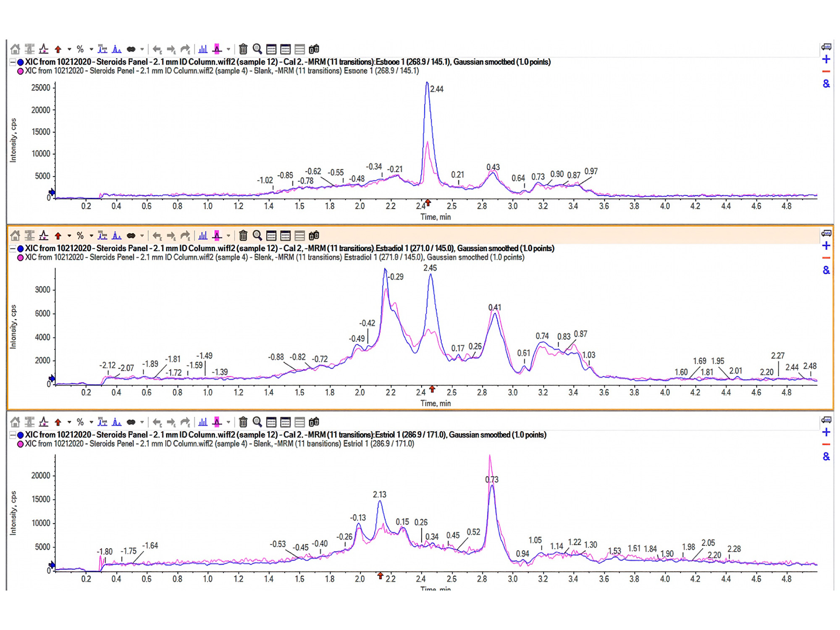Click the percent icon in the top pane
This screenshot has height=630, width=840.
[x=80, y=49]
